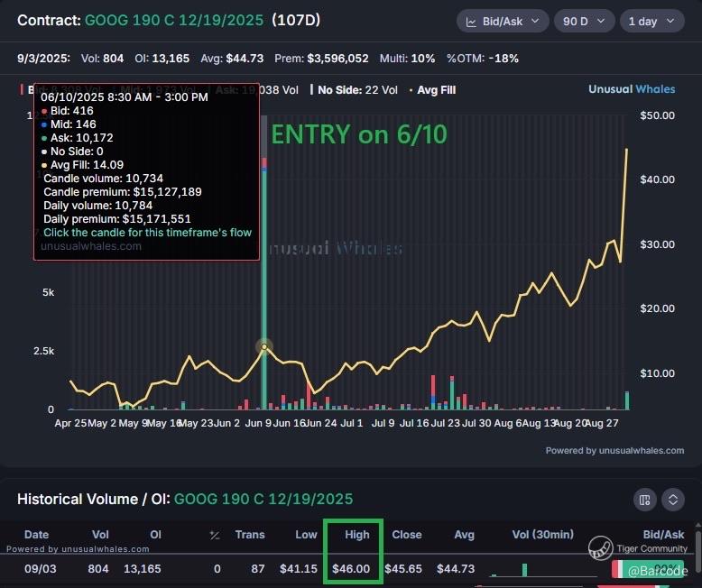This screenshot has height=588, width=702.
Task: Select the $44.73 average cell in the table row
Action: 456,569
